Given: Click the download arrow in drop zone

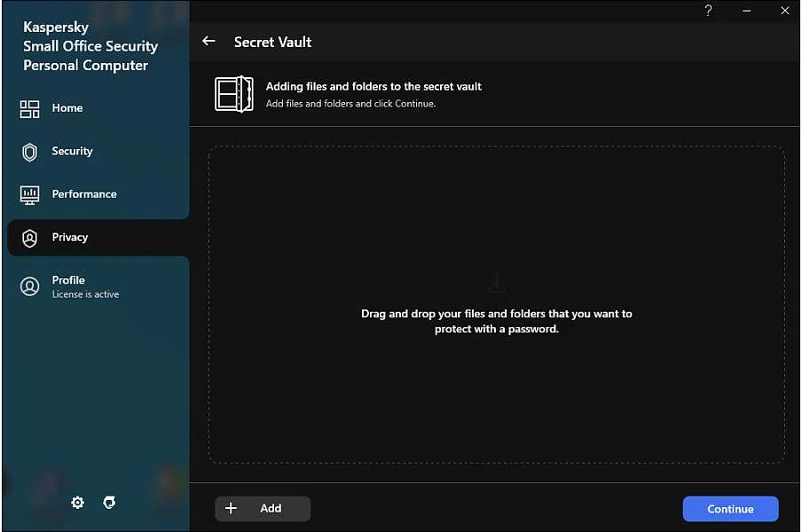Looking at the screenshot, I should click(x=496, y=284).
